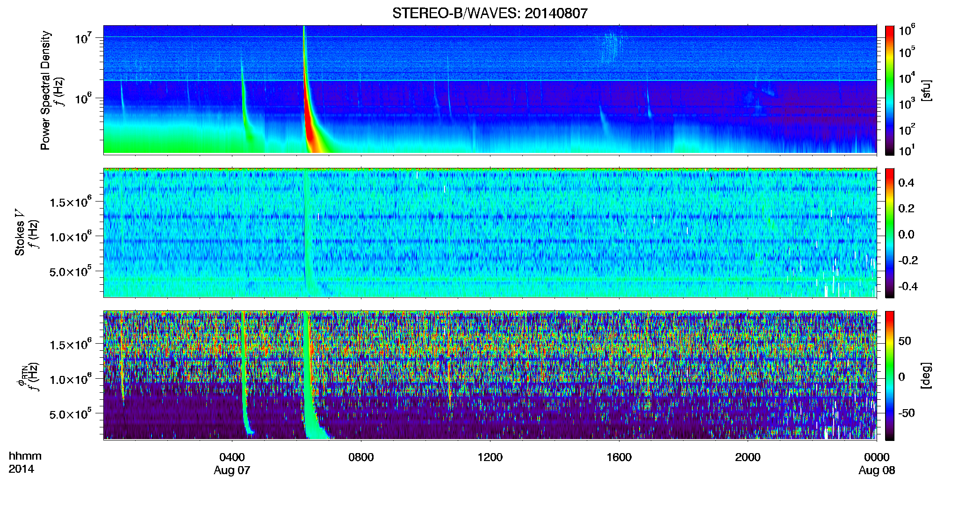Viewport: 980px width, 505px height.
Task: Click the 10^5 value on the sfu colorbar
Action: click(907, 52)
